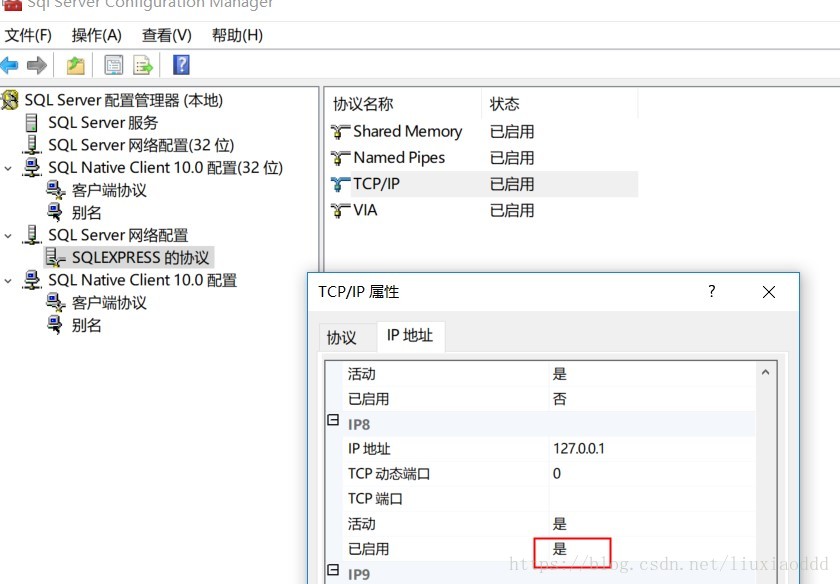Click the empty TCP 端口 value field
The width and height of the screenshot is (840, 584).
click(x=652, y=499)
